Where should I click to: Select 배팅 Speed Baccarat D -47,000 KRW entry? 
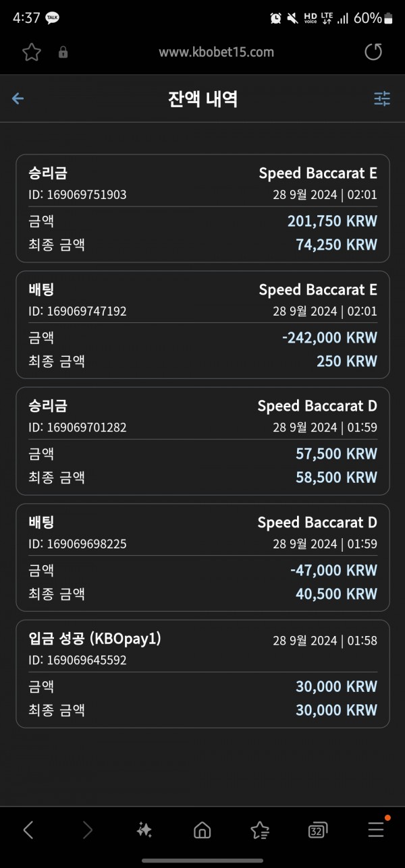pos(202,557)
